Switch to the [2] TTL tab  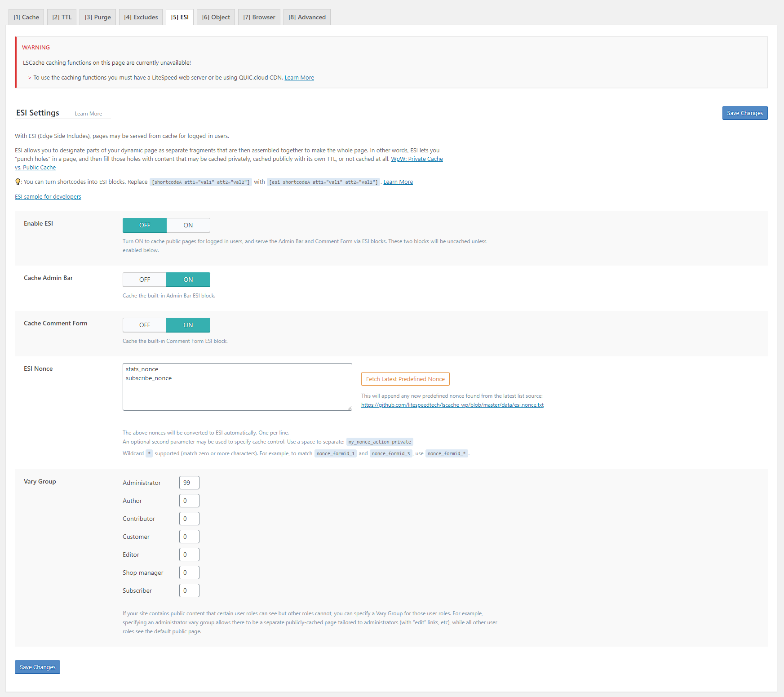pos(62,17)
